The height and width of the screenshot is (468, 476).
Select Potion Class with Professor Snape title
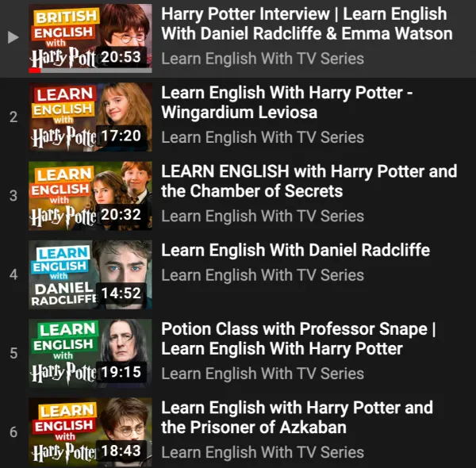[298, 339]
